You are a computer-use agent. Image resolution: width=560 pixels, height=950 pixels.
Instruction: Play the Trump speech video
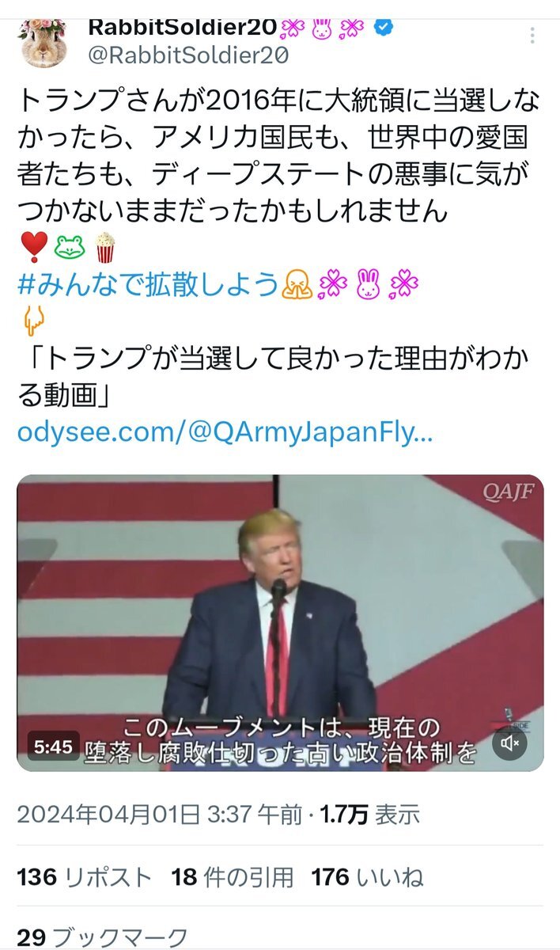(280, 622)
